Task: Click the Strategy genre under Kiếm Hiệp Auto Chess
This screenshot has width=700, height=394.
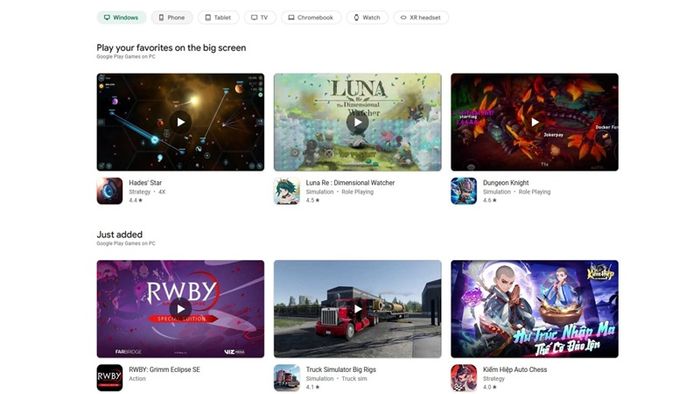Action: (493, 378)
